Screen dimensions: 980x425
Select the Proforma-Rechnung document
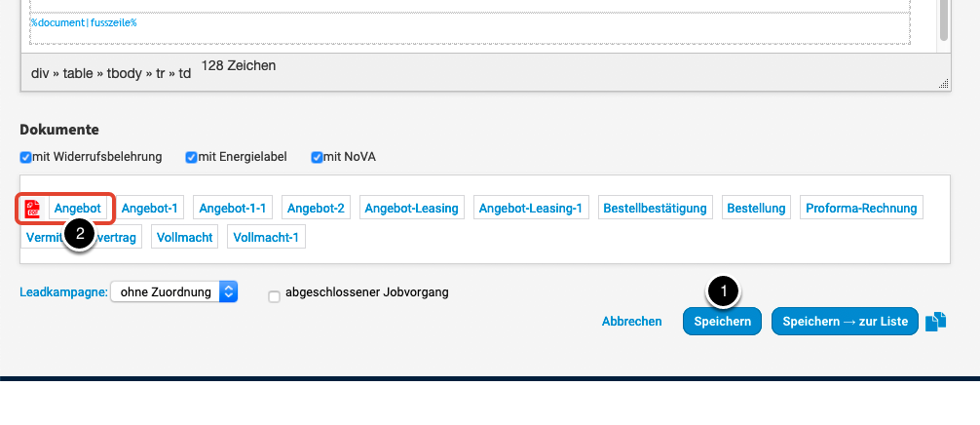[861, 208]
